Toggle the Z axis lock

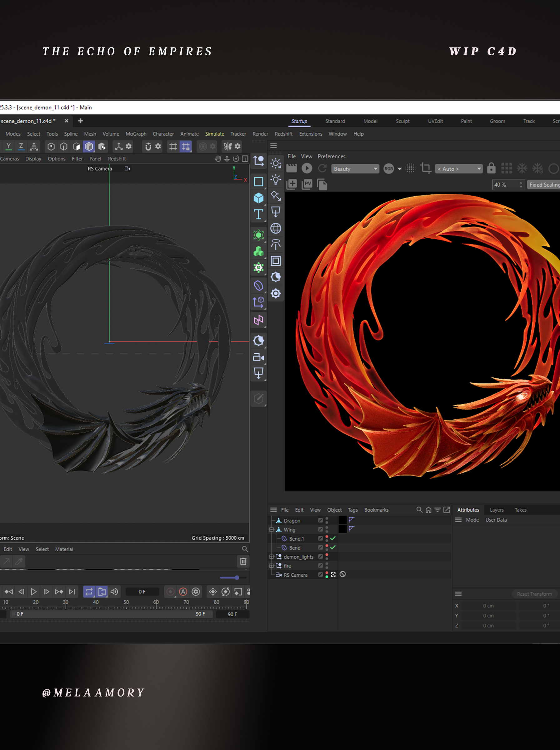tap(21, 147)
